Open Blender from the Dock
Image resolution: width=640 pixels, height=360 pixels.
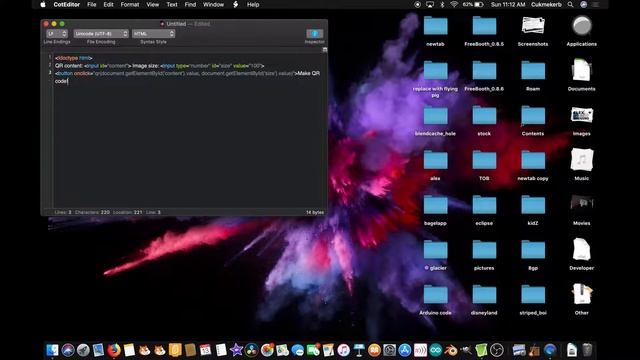tap(451, 350)
